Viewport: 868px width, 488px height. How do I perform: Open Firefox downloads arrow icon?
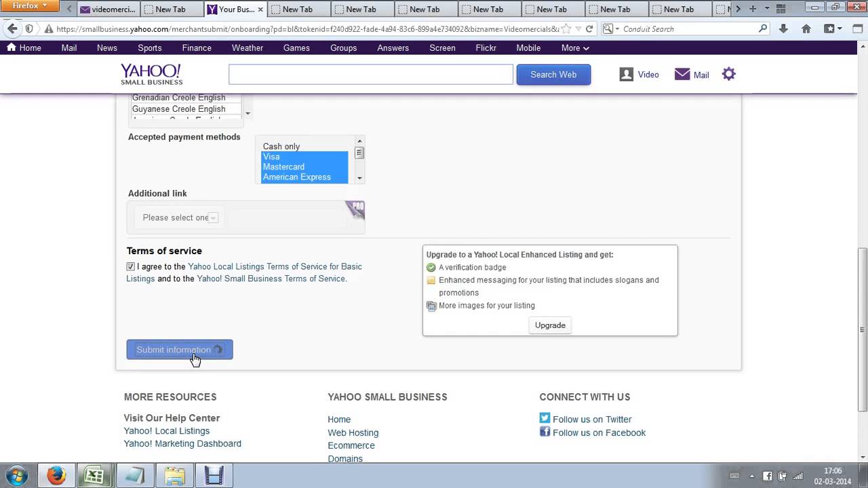point(783,28)
